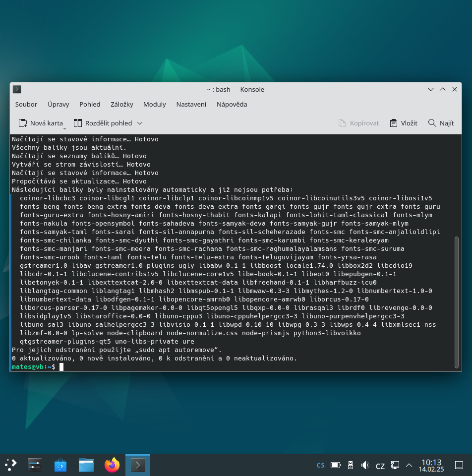Launch Firefox from the taskbar
The height and width of the screenshot is (476, 472).
tap(112, 465)
